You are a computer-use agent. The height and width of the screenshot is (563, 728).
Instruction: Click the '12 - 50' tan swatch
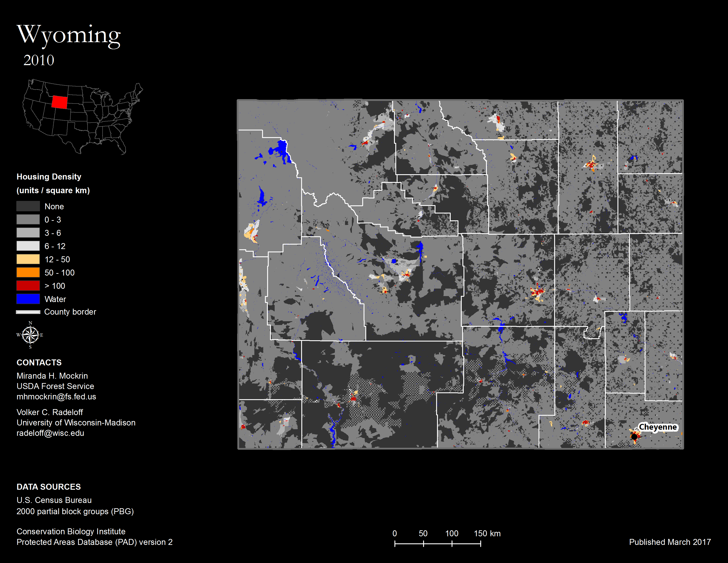(28, 259)
